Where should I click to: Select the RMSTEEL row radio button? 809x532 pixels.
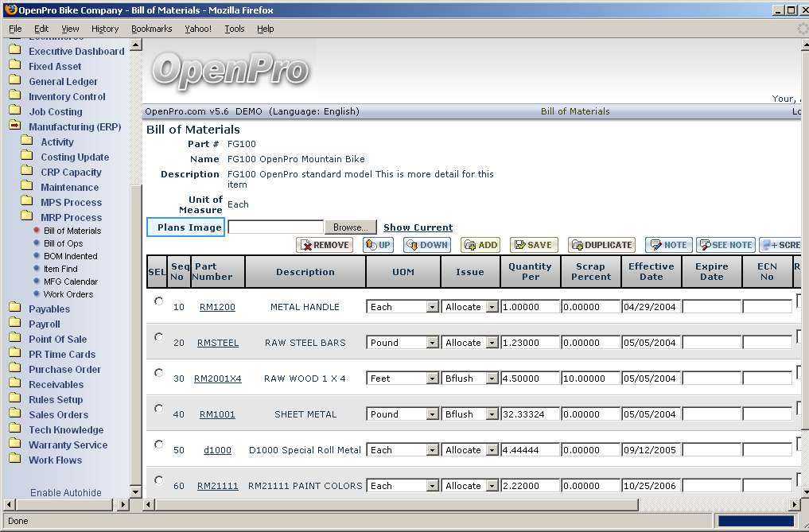point(159,337)
